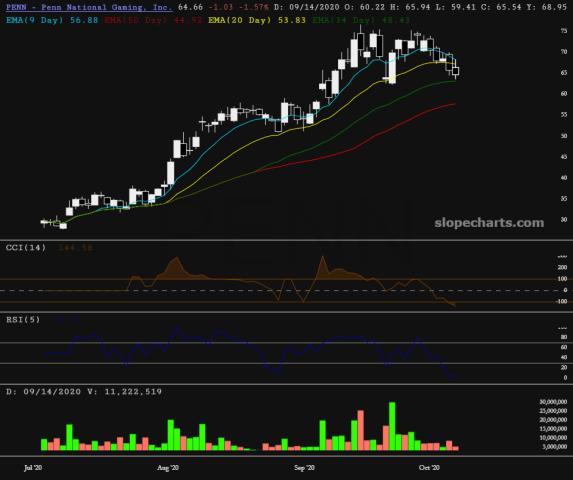Click the slopecharts.com watermark
The image size is (573, 480).
tap(489, 223)
